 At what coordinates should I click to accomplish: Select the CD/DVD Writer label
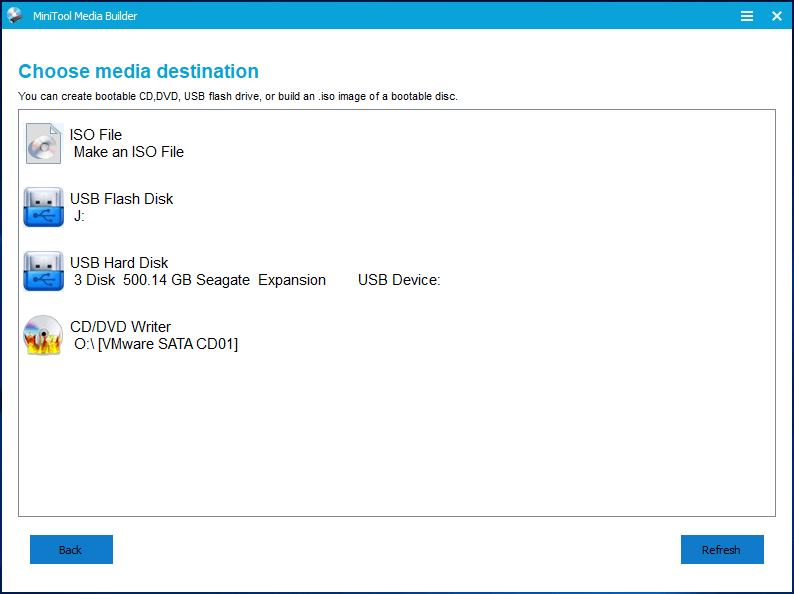(x=120, y=327)
